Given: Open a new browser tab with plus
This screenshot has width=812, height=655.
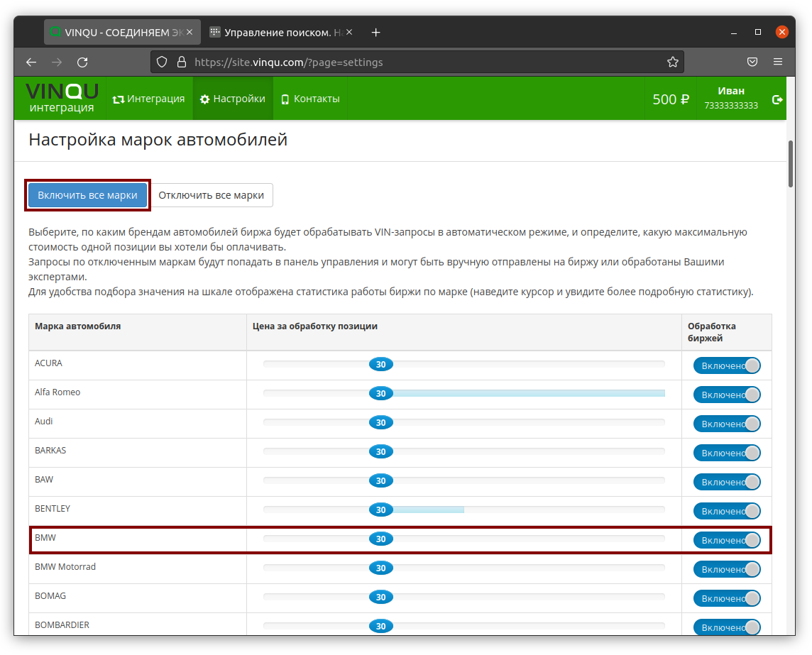Looking at the screenshot, I should point(376,33).
